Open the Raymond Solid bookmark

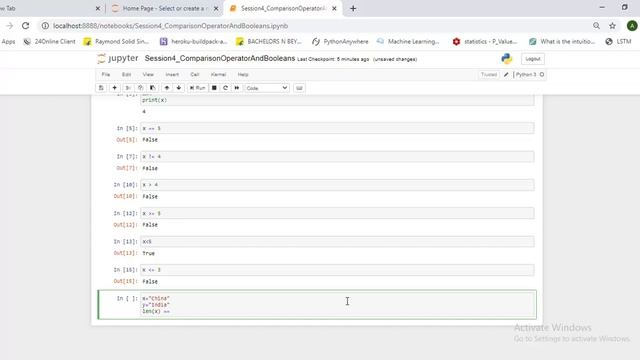tap(116, 42)
